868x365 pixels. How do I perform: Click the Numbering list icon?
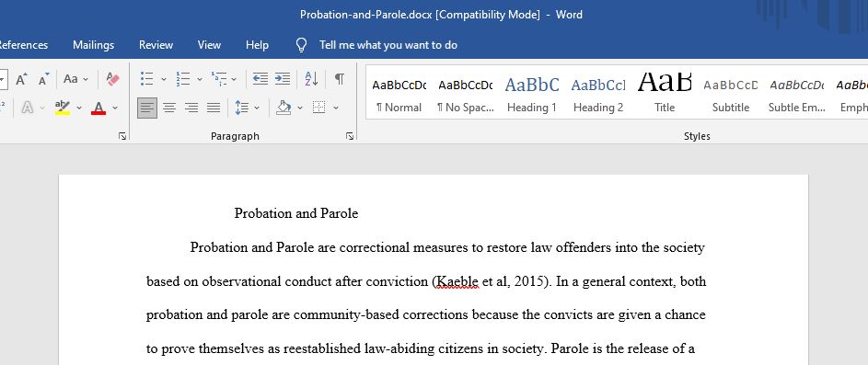[x=182, y=79]
